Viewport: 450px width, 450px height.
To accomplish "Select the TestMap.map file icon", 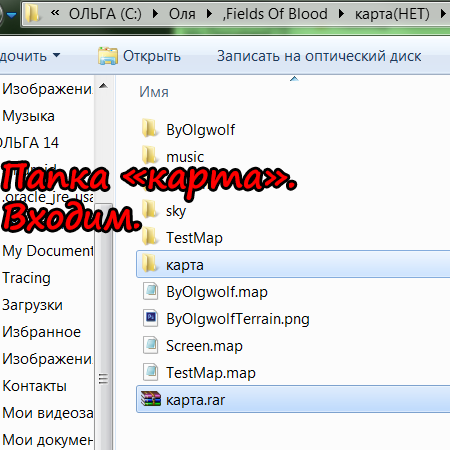I will click(151, 372).
